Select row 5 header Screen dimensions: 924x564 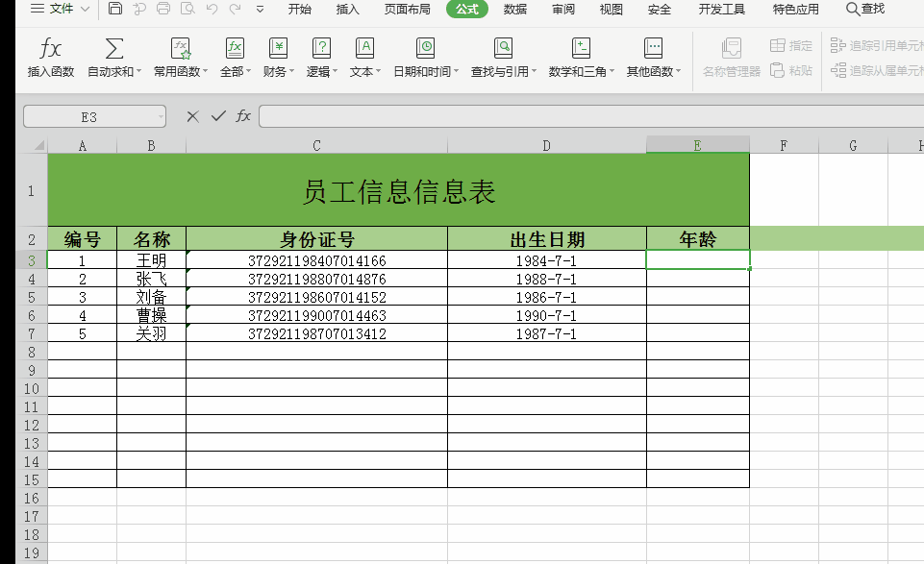[x=32, y=297]
